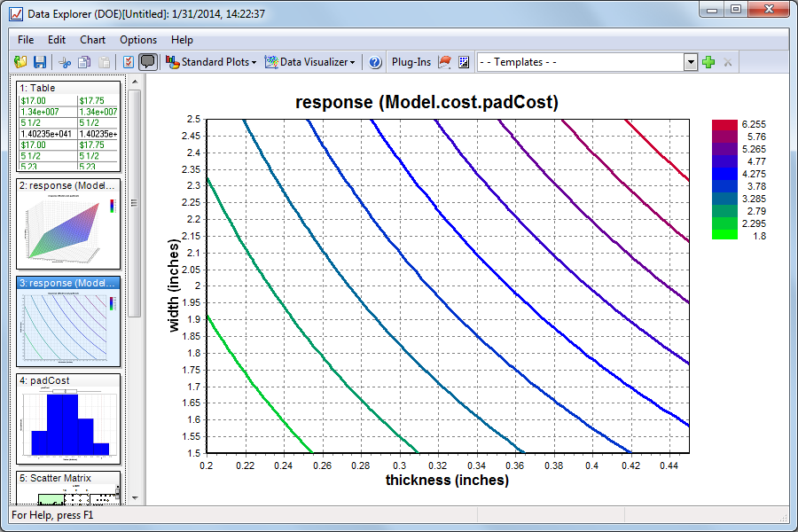Open the Templates combo box
Screen dimensions: 798x532
pyautogui.click(x=690, y=62)
